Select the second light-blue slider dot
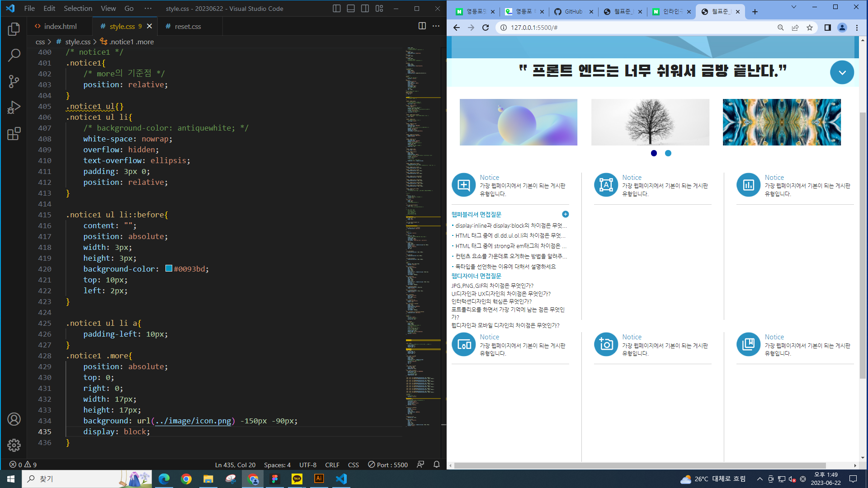The image size is (868, 488). click(x=668, y=153)
